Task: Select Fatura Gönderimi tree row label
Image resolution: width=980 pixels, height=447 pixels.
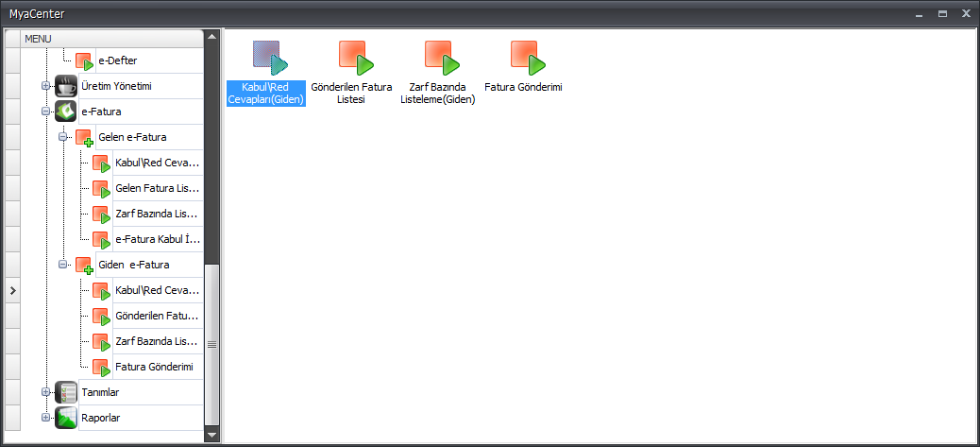Action: 155,367
